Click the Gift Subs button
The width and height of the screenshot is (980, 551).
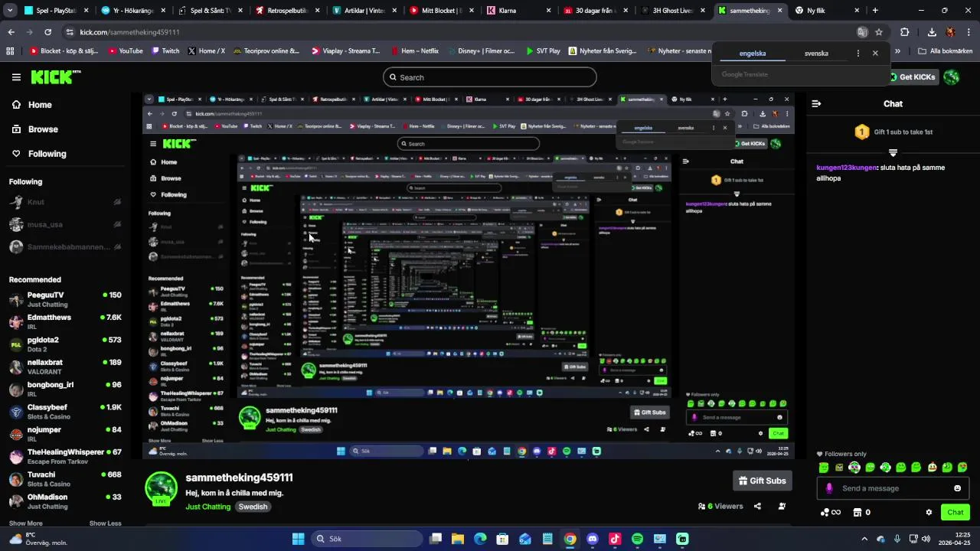pos(762,481)
